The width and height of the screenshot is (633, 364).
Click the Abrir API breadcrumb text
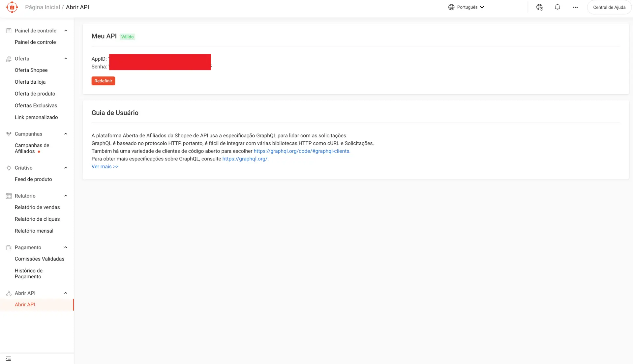(x=77, y=7)
